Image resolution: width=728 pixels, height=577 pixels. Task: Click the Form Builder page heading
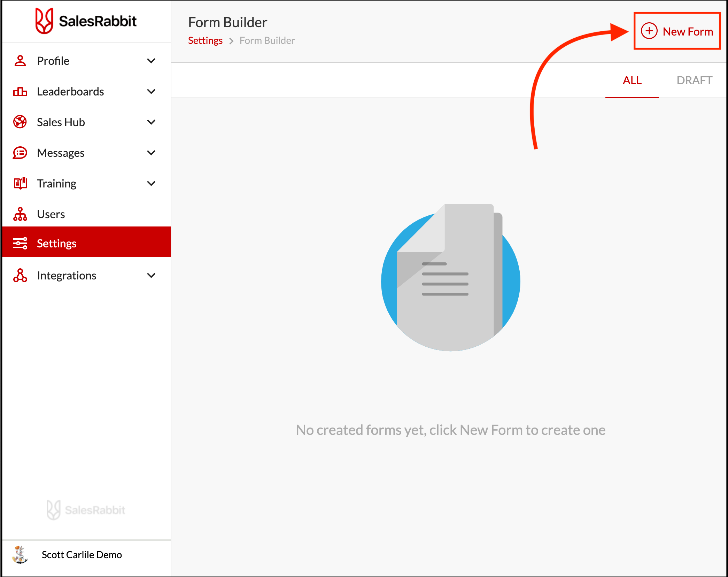pos(228,22)
